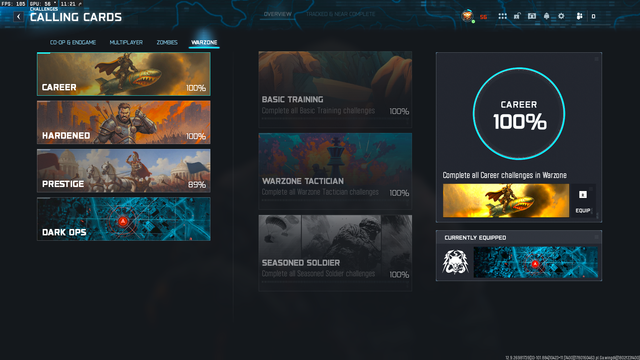This screenshot has width=640, height=360.
Task: Select the Basic Training challenge card
Action: tap(335, 89)
